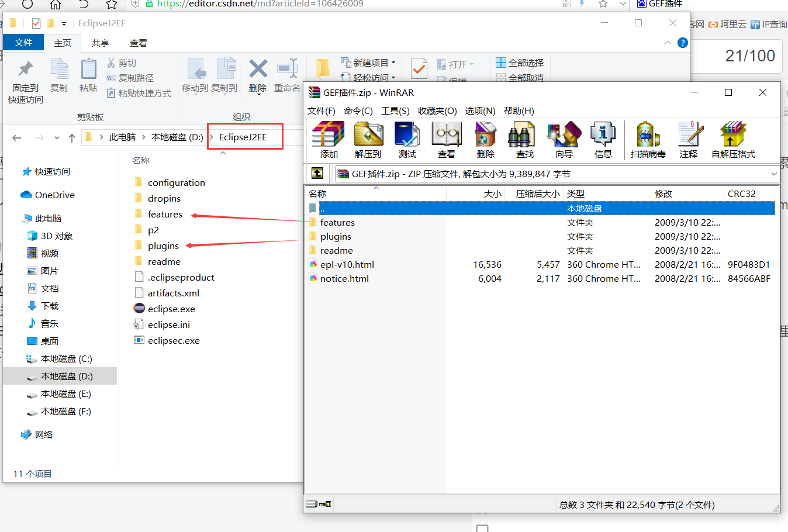Viewport: 788px width, 532px height.
Task: Select Network (网络) in Explorer sidebar
Action: click(37, 435)
